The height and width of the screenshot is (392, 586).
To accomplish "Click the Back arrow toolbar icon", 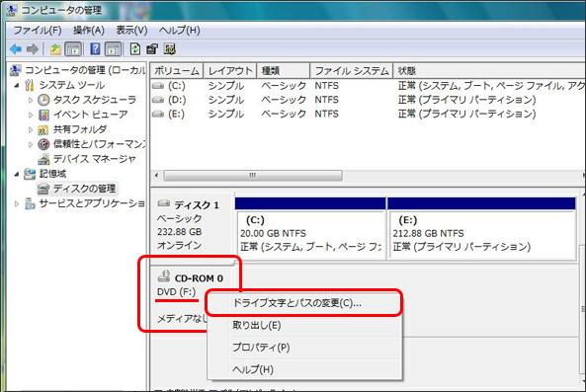I will pos(16,49).
